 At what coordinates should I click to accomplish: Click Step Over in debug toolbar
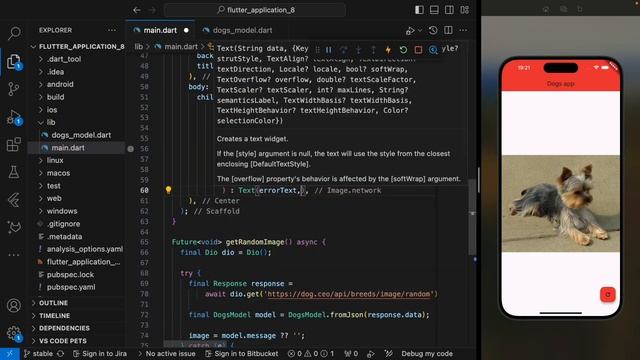pyautogui.click(x=344, y=50)
